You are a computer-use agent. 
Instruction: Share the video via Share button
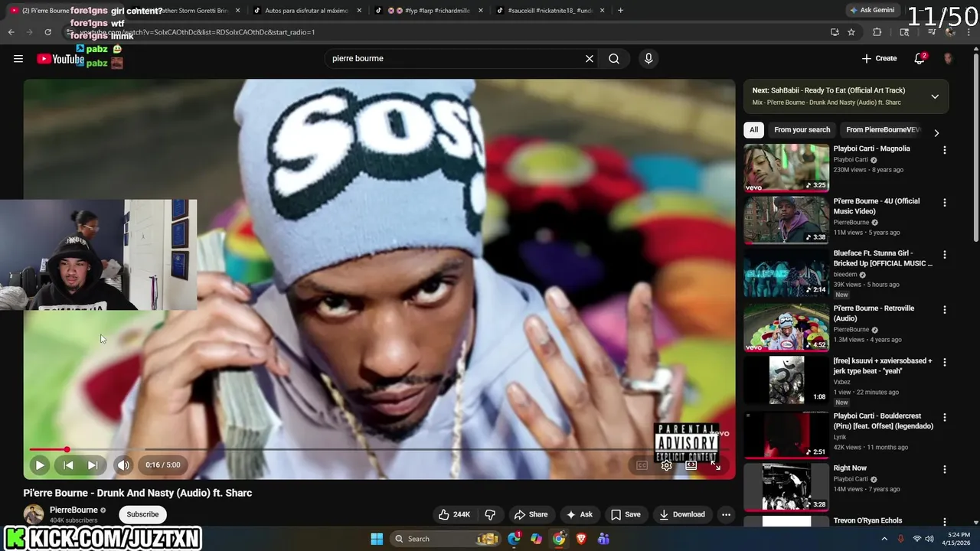tap(531, 514)
